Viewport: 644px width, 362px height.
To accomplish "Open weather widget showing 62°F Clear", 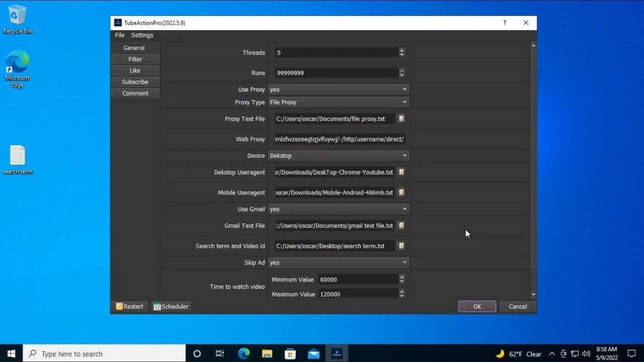I will coord(519,354).
